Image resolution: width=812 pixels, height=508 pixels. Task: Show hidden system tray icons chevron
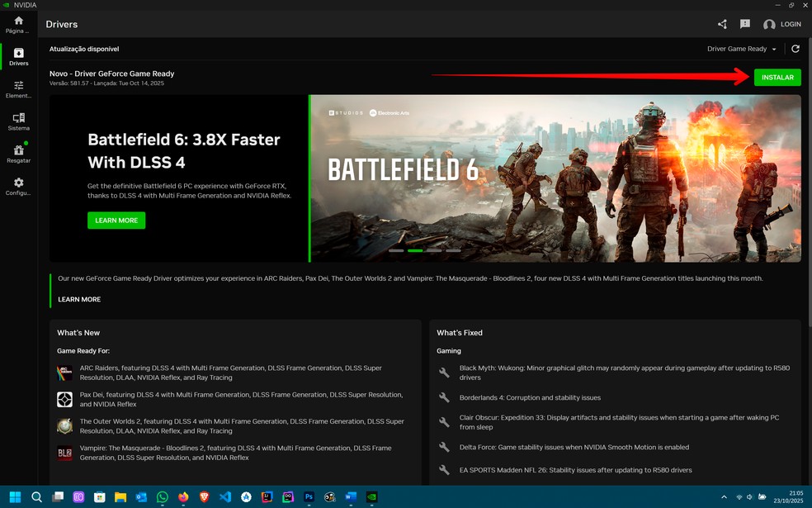pyautogui.click(x=725, y=497)
